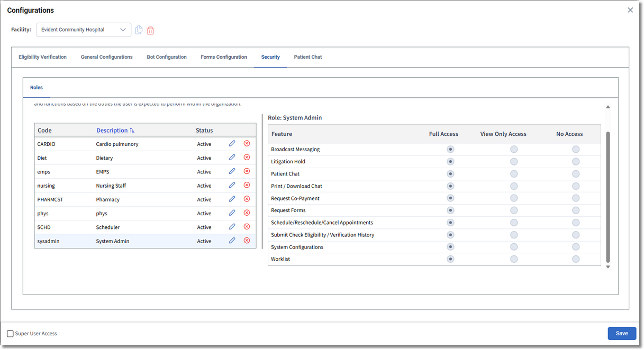
Task: Delete the nursing role
Action: coord(247,185)
